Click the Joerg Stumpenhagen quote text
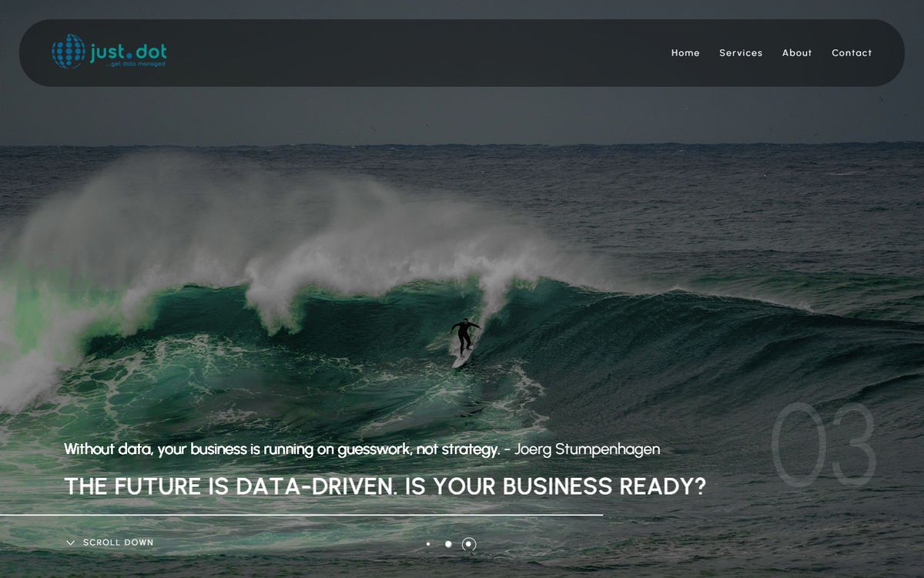924x578 pixels. (362, 449)
